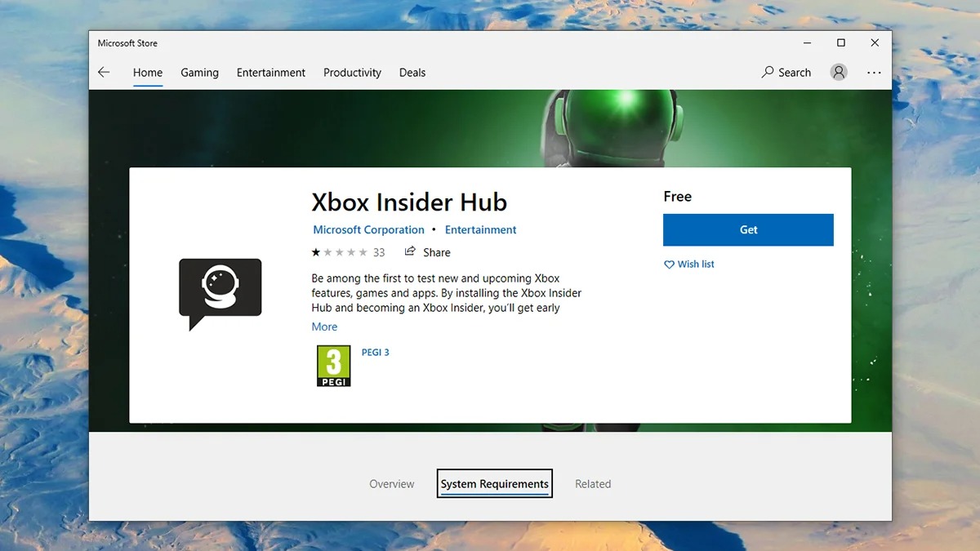The height and width of the screenshot is (551, 980).
Task: Switch to the Entertainment tab
Action: [x=271, y=73]
